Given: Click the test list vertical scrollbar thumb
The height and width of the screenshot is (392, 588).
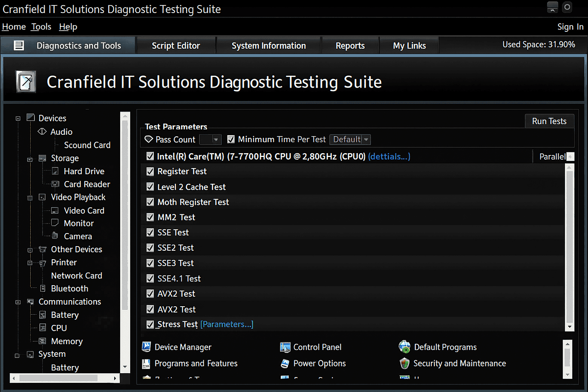Looking at the screenshot, I should coord(570,247).
